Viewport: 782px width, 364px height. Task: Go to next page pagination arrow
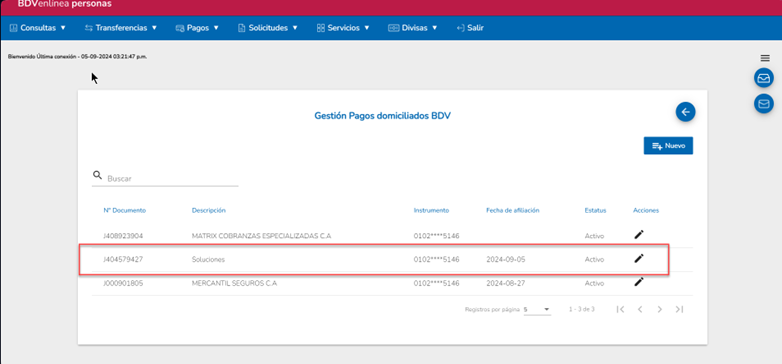(x=659, y=309)
